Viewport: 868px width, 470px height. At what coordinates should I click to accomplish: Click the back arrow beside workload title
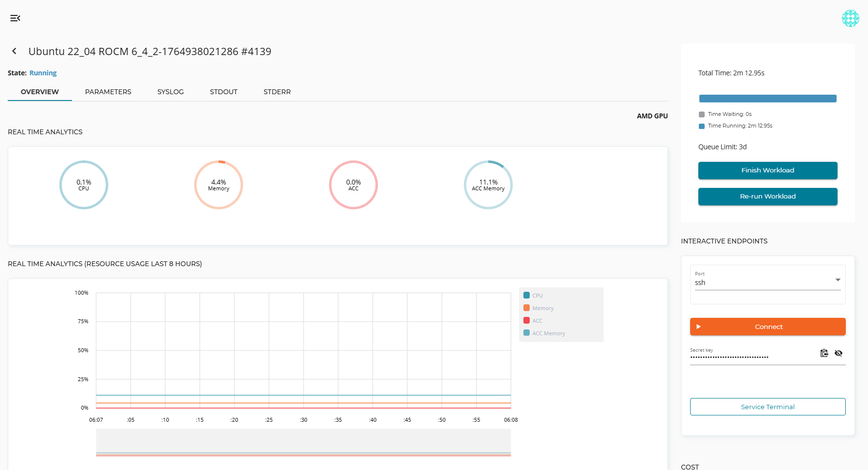(14, 51)
